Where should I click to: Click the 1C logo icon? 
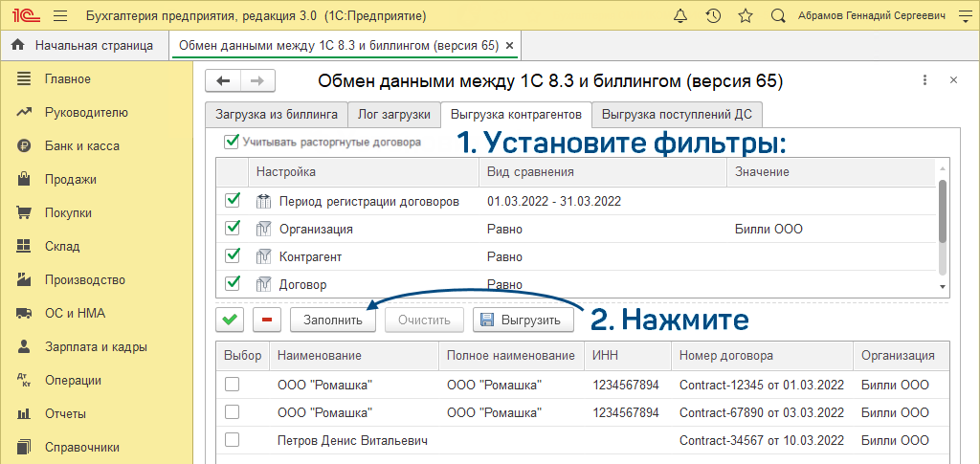tap(24, 15)
